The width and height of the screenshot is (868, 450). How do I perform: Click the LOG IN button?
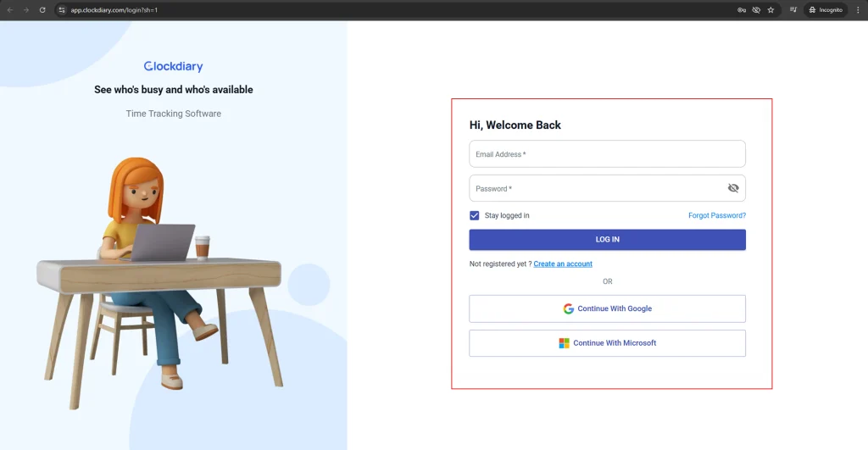(607, 240)
